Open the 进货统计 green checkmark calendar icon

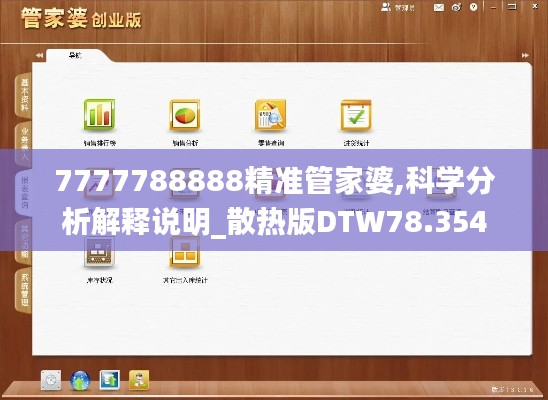pyautogui.click(x=356, y=115)
